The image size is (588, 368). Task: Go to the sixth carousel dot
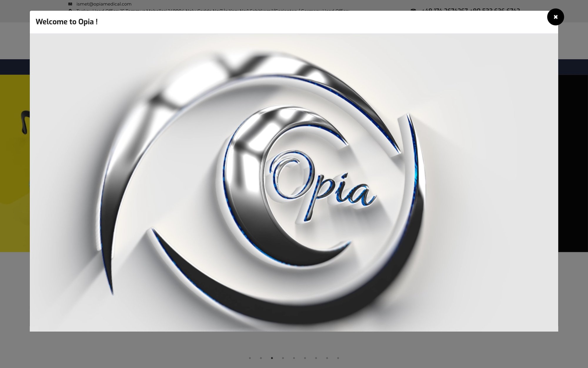point(305,358)
